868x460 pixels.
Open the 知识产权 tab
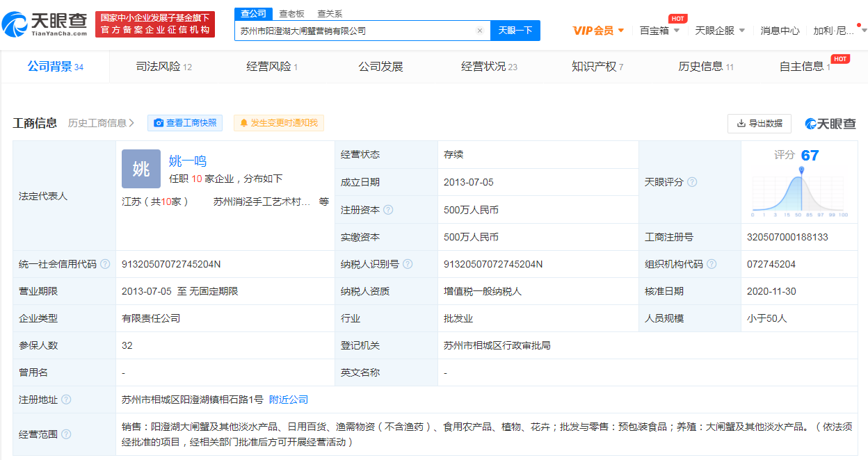tap(597, 67)
